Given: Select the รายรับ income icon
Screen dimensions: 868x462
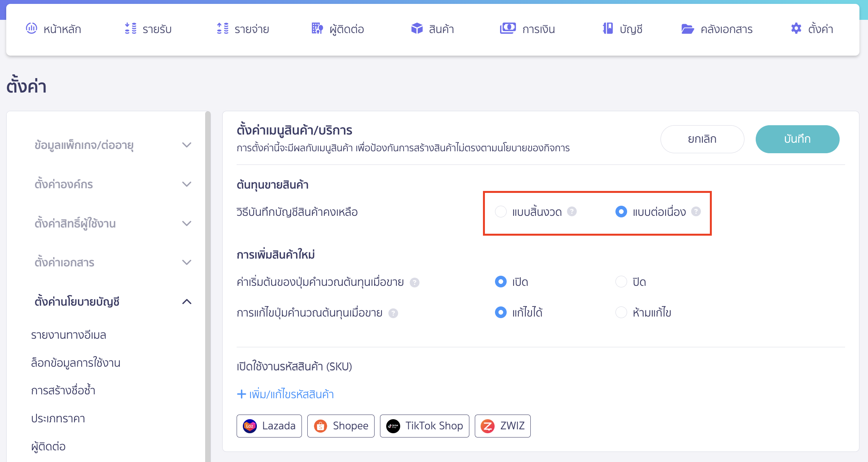Looking at the screenshot, I should click(131, 28).
